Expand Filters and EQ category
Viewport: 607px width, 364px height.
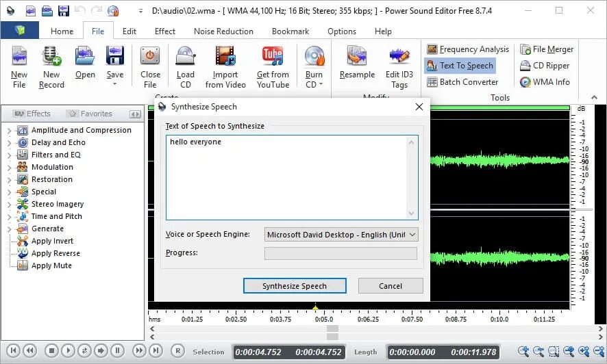[x=10, y=155]
